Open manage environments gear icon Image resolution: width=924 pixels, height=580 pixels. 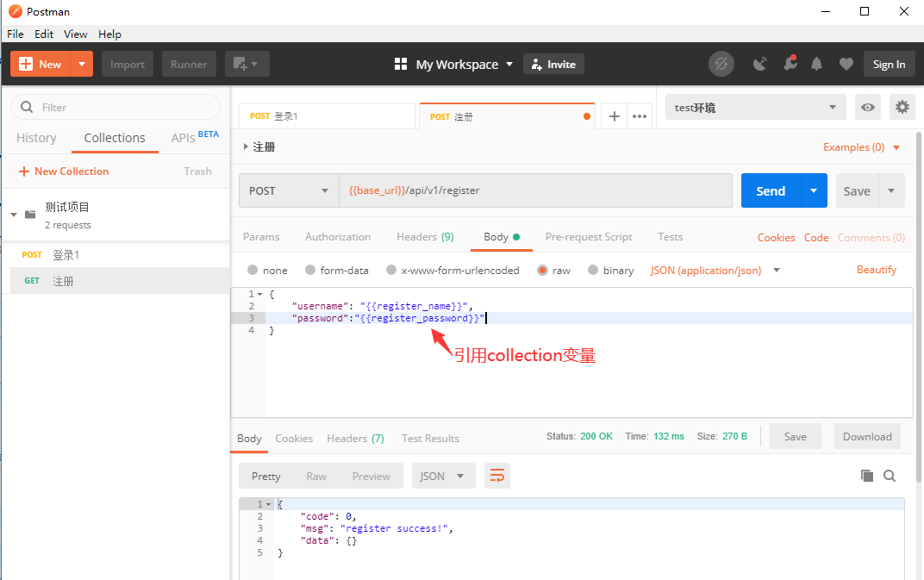coord(902,107)
